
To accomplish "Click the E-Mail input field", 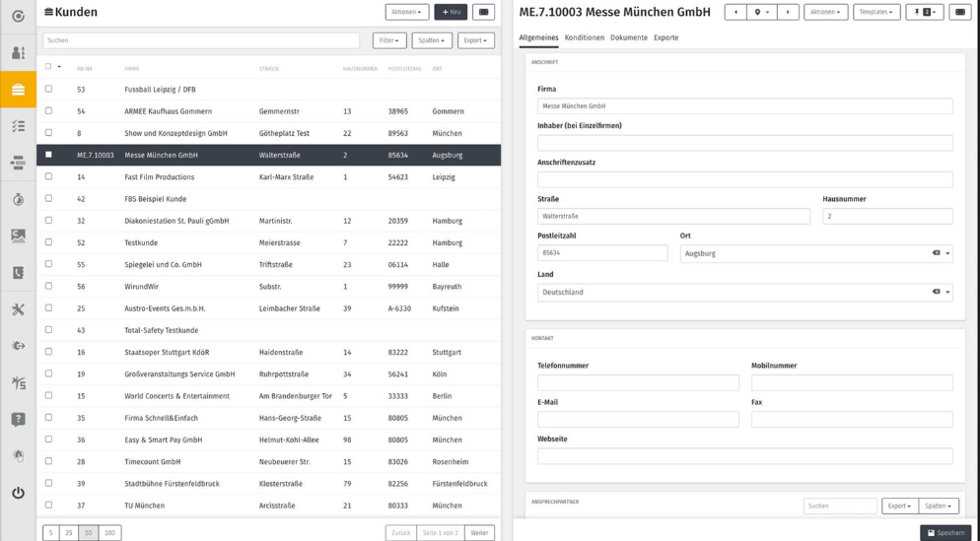I will coord(638,419).
